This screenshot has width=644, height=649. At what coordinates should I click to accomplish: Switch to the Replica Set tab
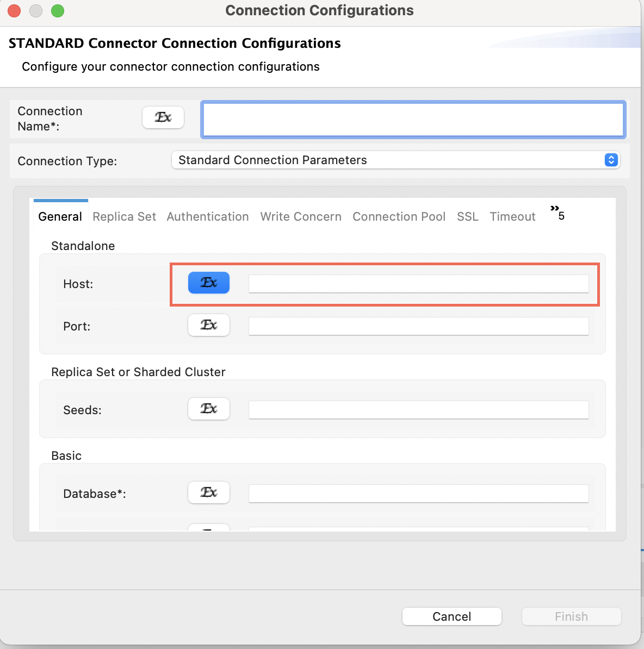click(124, 216)
